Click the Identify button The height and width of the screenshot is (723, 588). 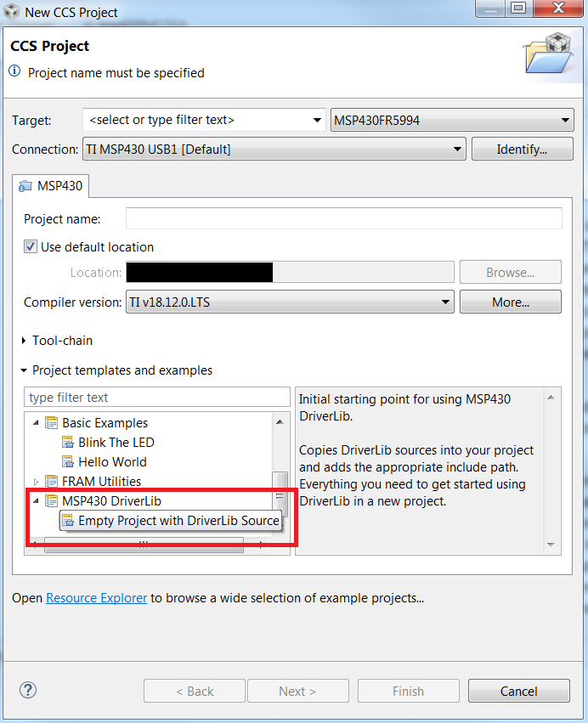point(522,150)
